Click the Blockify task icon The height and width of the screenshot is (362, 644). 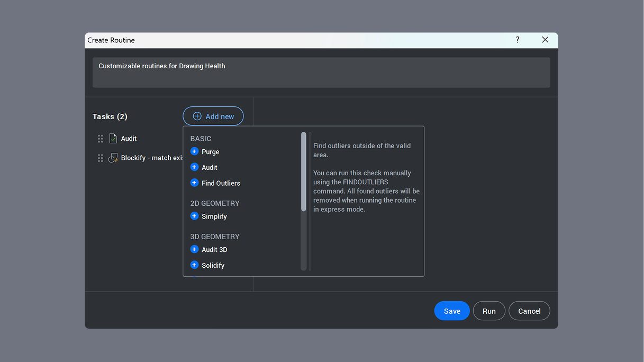[x=113, y=158]
